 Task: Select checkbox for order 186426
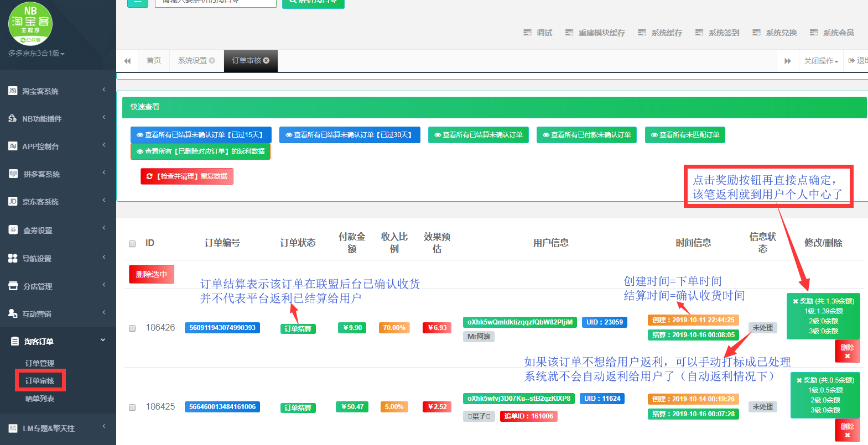[132, 328]
